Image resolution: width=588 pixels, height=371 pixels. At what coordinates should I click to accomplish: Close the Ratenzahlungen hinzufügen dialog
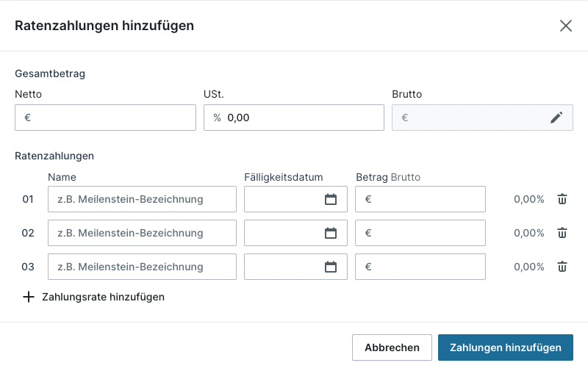(565, 26)
